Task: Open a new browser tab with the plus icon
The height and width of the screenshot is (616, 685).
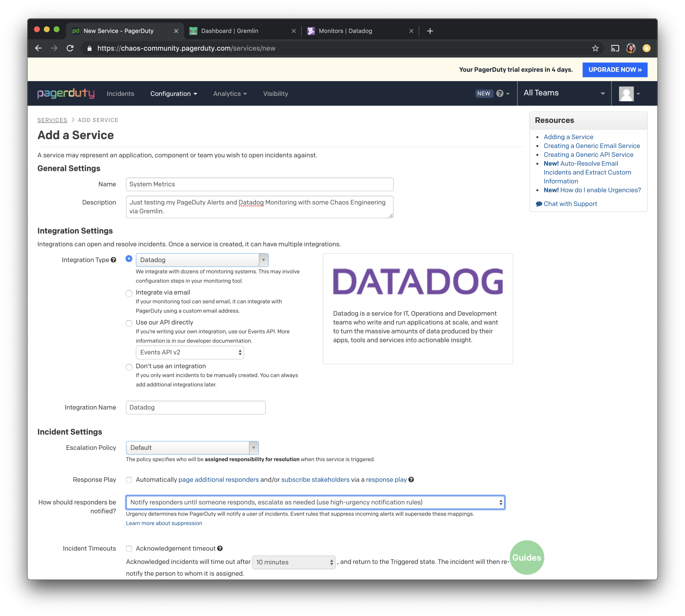Action: tap(430, 31)
